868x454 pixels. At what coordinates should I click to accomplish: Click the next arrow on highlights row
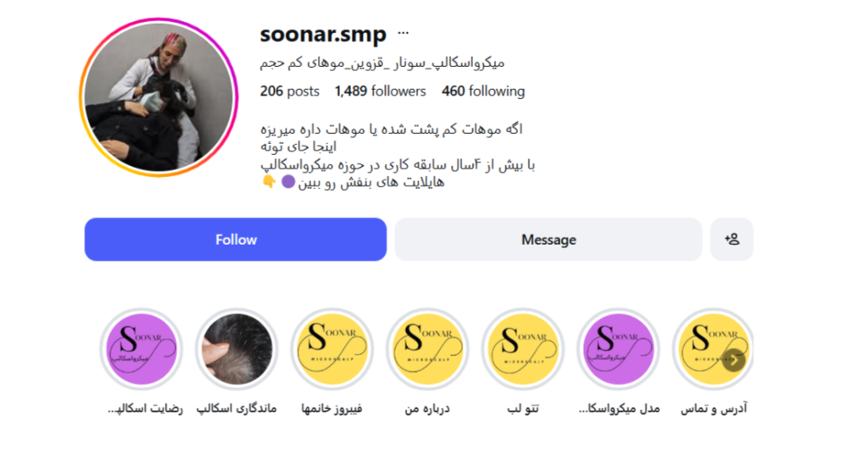[734, 361]
